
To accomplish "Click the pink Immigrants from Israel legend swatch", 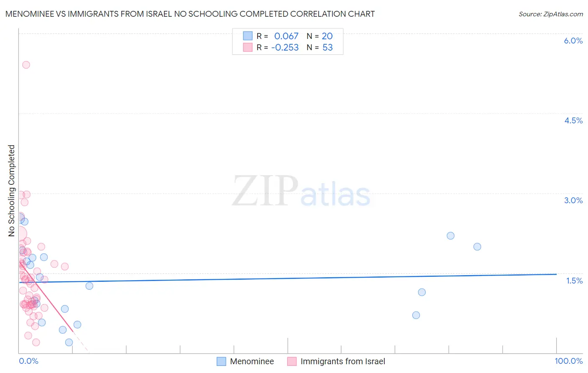I will pyautogui.click(x=292, y=361).
